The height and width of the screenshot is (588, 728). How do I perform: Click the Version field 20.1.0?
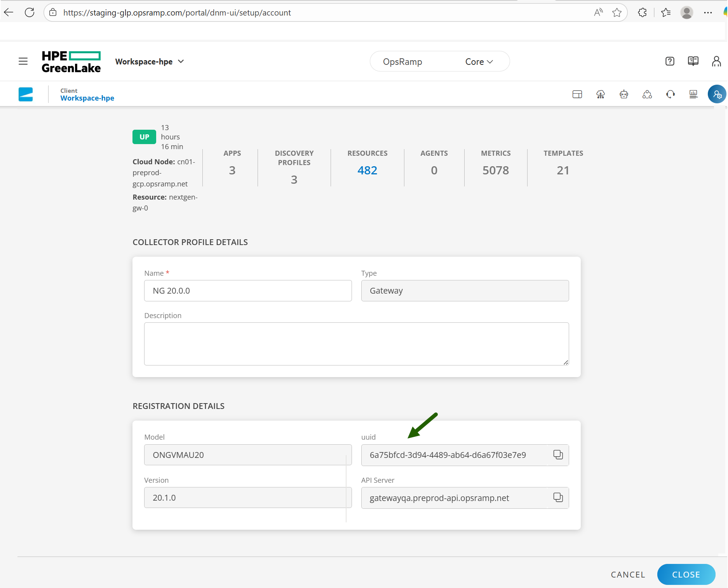(x=248, y=498)
